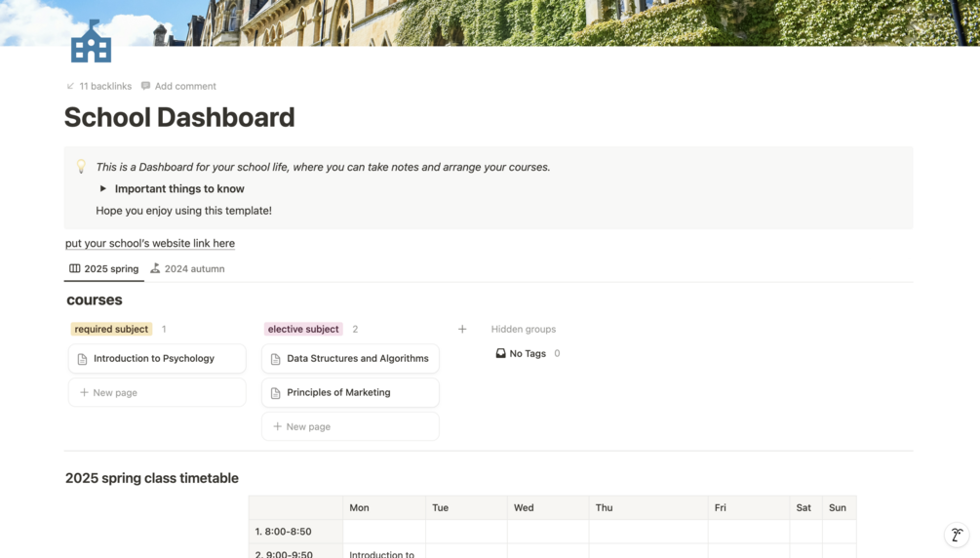Click the elective subject tag label
Image resolution: width=980 pixels, height=558 pixels.
(x=303, y=329)
